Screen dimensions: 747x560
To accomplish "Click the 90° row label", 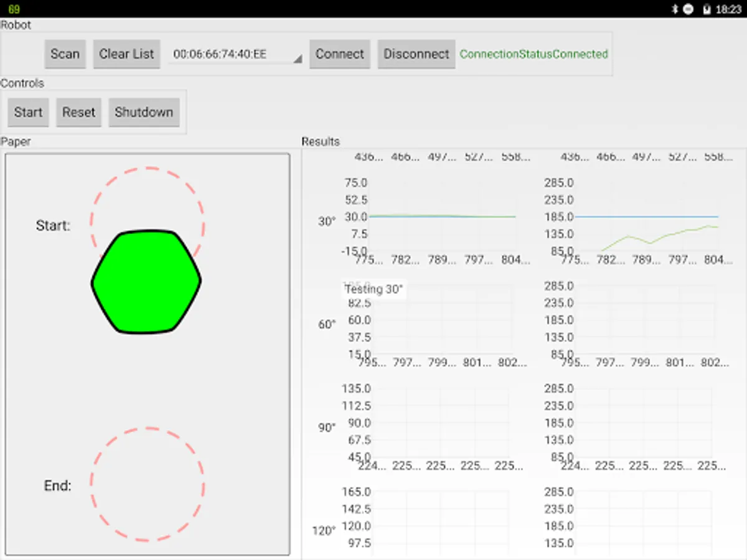I will [x=327, y=428].
